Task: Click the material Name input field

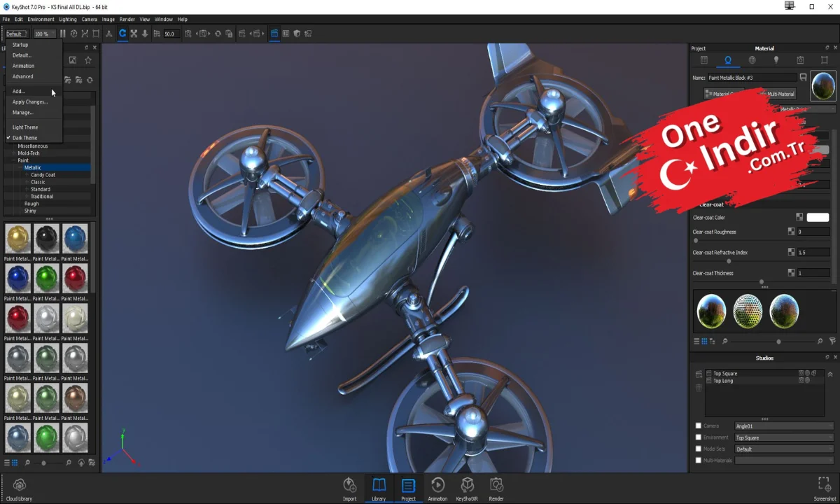Action: coord(752,78)
